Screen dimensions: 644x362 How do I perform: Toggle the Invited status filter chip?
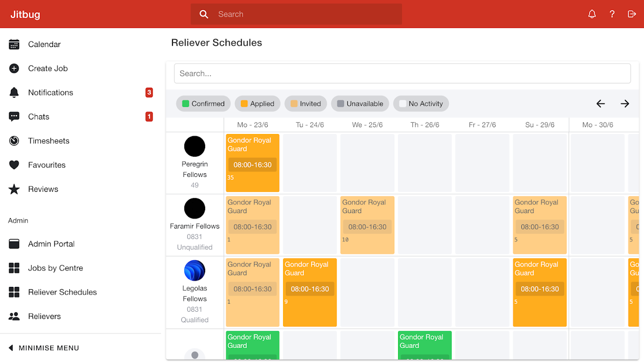(x=306, y=104)
